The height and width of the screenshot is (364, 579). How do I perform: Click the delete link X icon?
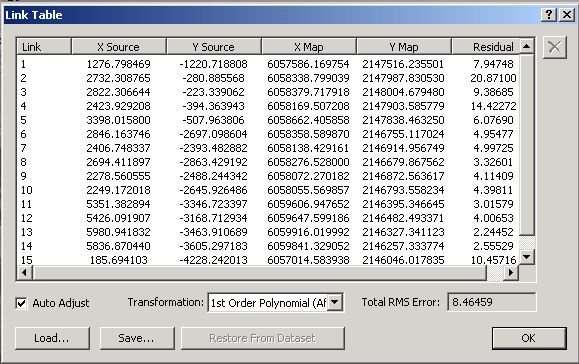pos(555,47)
